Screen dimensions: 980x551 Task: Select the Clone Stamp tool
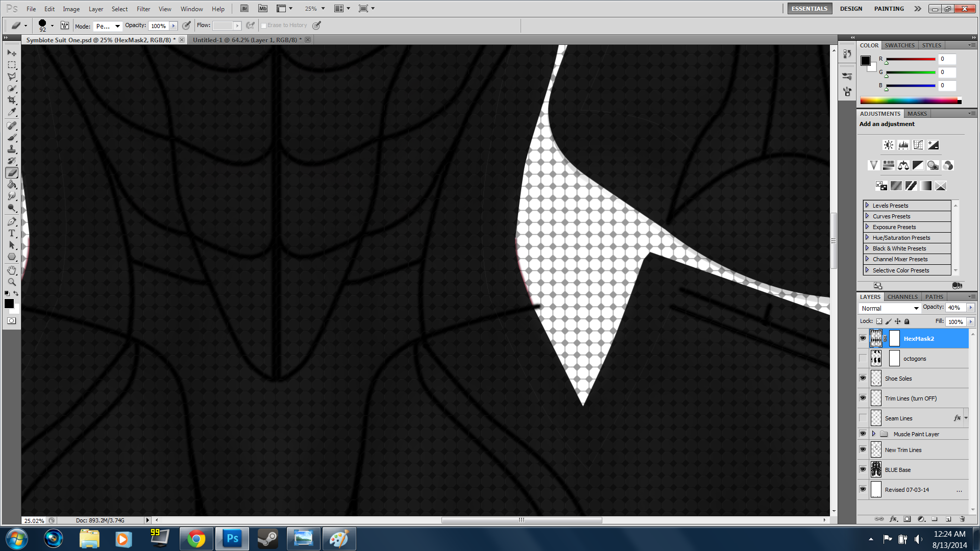[12, 149]
